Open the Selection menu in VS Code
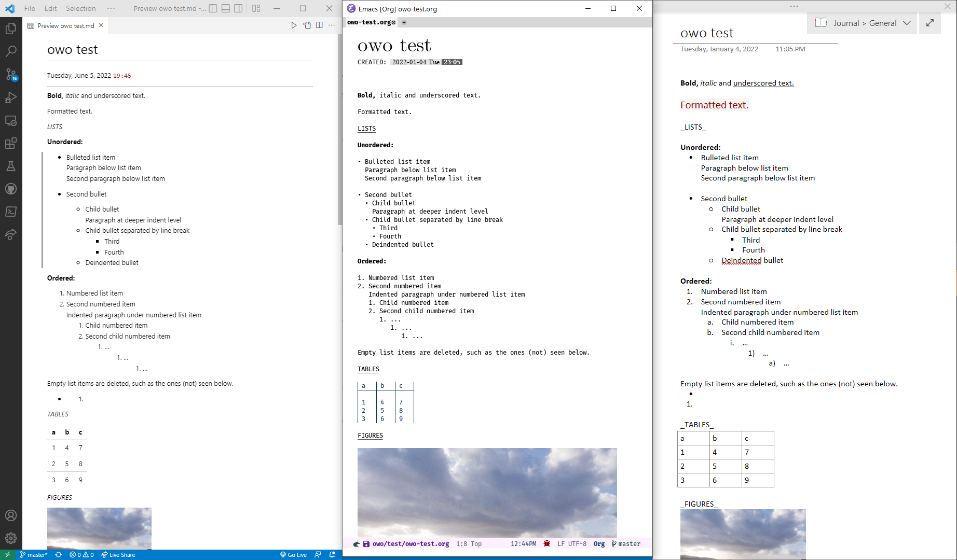This screenshot has height=560, width=957. point(80,8)
